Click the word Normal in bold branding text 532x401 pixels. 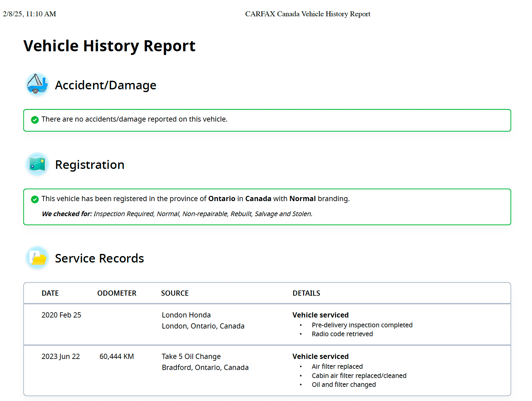(303, 199)
